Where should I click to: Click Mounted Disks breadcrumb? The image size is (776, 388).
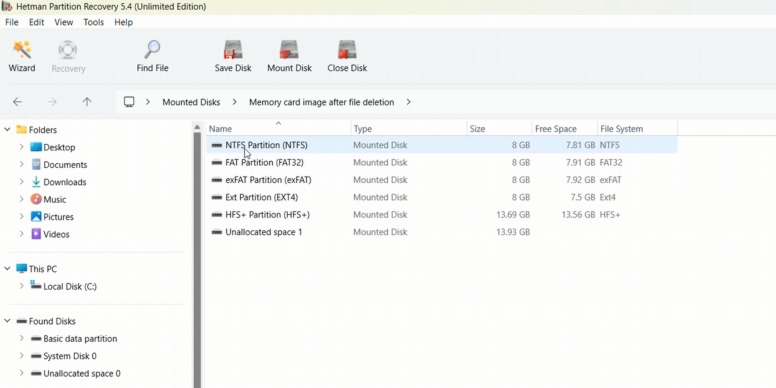click(x=191, y=102)
